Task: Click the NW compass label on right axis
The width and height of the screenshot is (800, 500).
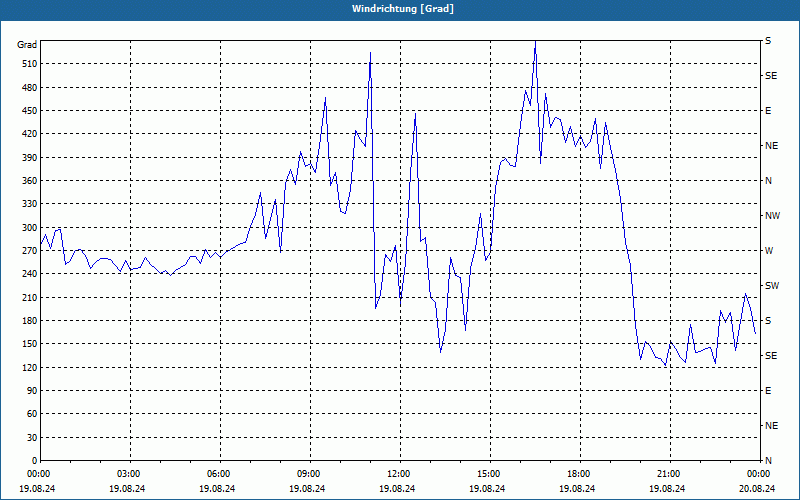Action: click(x=772, y=216)
